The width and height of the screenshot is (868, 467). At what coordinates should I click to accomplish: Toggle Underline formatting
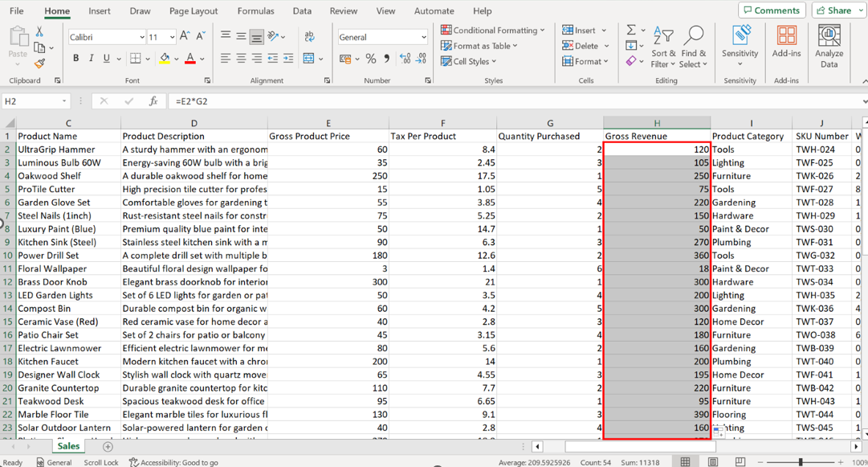click(x=106, y=59)
